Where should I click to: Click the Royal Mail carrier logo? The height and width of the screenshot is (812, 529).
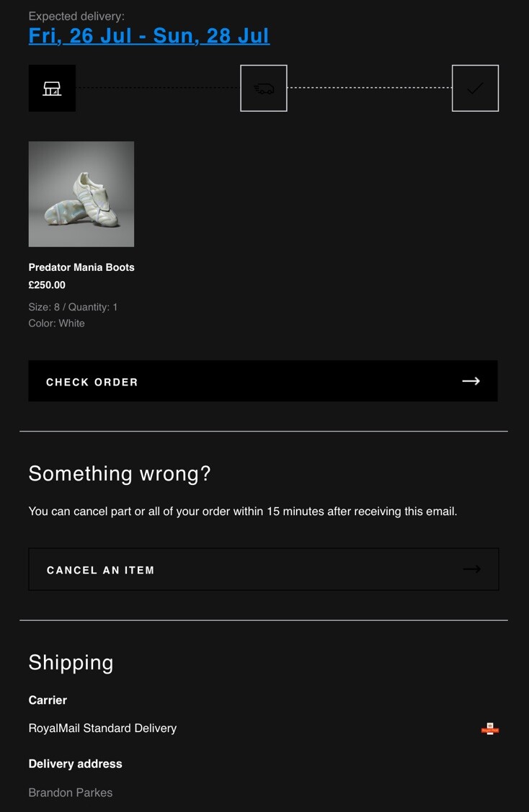pos(489,728)
